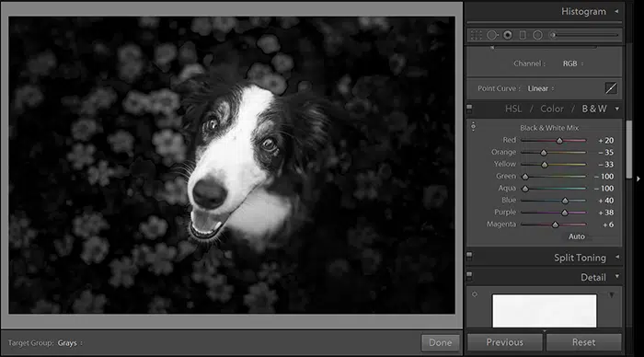The height and width of the screenshot is (357, 644).
Task: Select the Spot Removal tool
Action: (492, 35)
